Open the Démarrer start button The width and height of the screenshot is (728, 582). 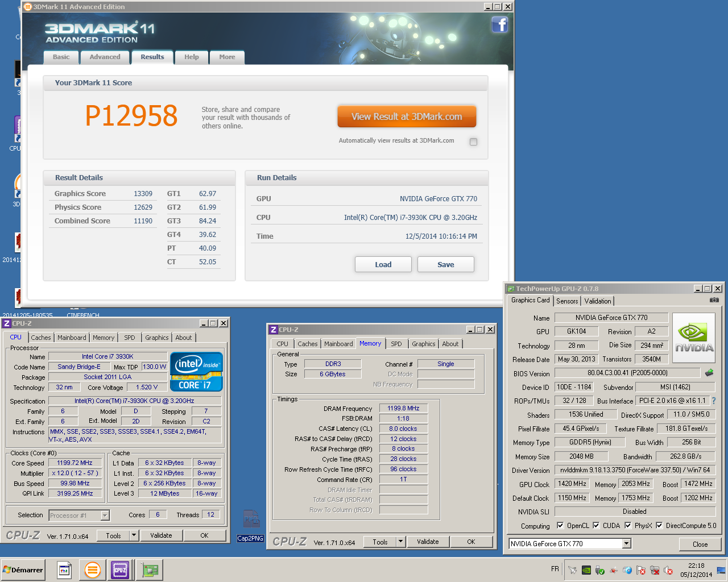pyautogui.click(x=23, y=569)
